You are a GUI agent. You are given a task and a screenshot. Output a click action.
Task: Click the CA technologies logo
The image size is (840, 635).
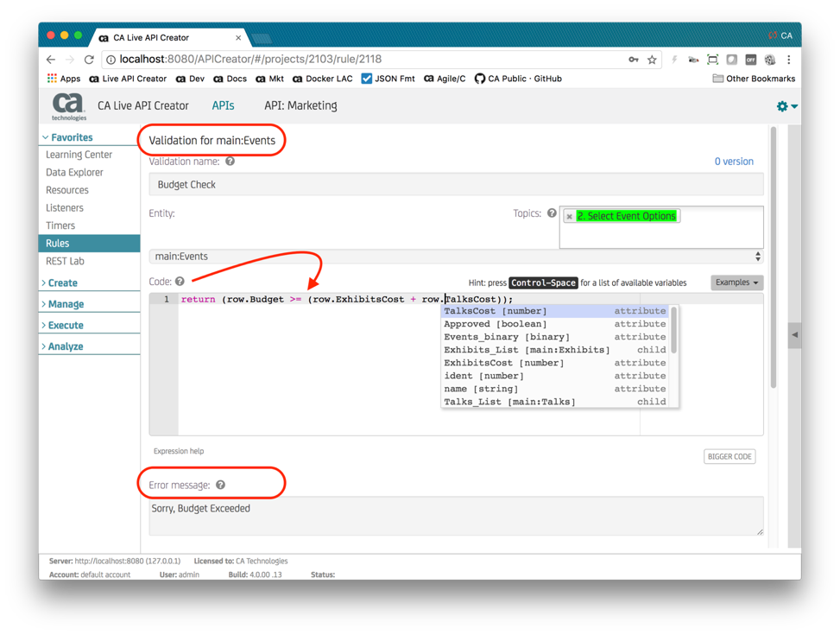click(x=68, y=106)
